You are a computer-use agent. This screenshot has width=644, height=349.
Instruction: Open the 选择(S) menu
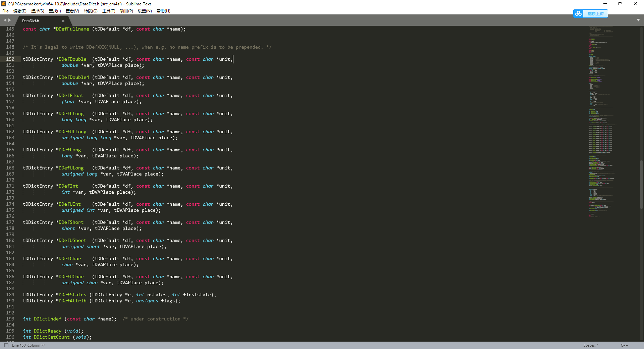coord(38,11)
